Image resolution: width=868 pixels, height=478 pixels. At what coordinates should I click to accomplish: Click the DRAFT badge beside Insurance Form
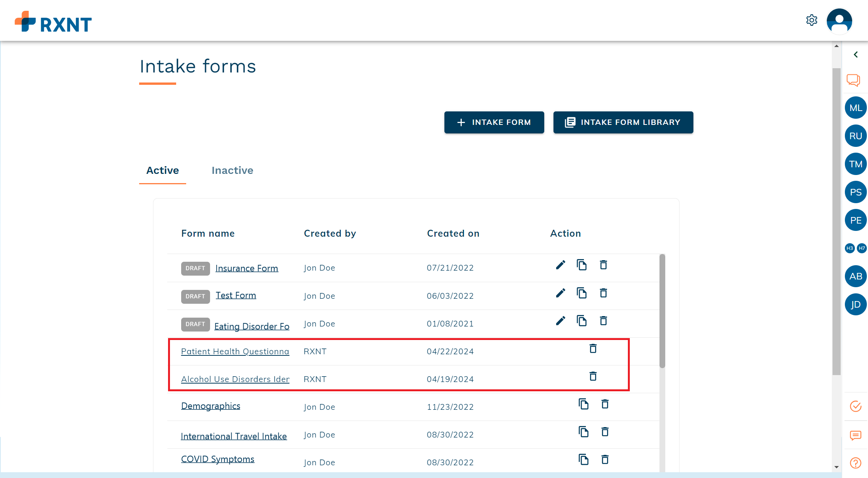tap(195, 268)
